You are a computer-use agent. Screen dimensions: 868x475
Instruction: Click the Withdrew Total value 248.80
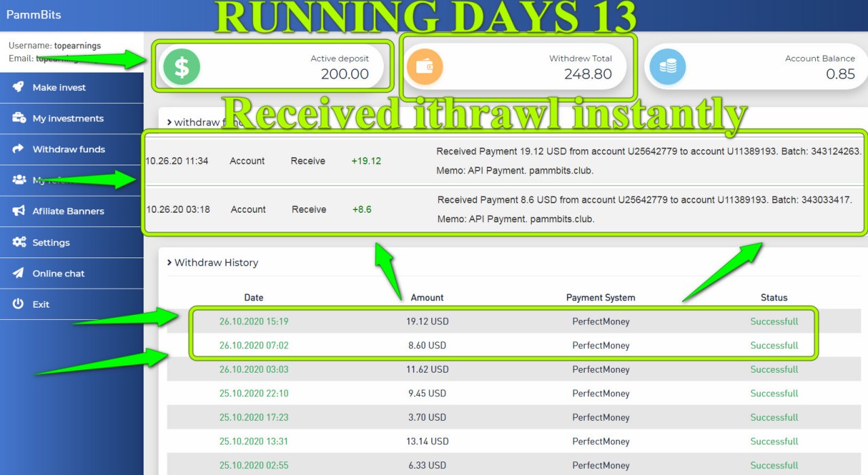(x=588, y=74)
